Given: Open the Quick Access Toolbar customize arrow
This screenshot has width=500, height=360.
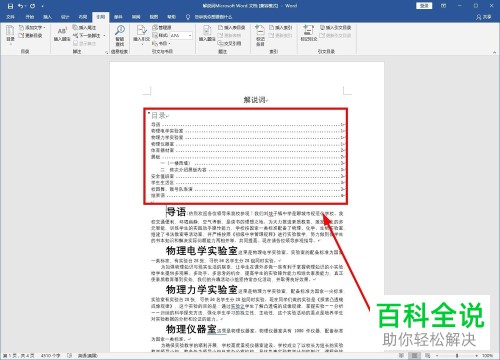Looking at the screenshot, I should [42, 6].
